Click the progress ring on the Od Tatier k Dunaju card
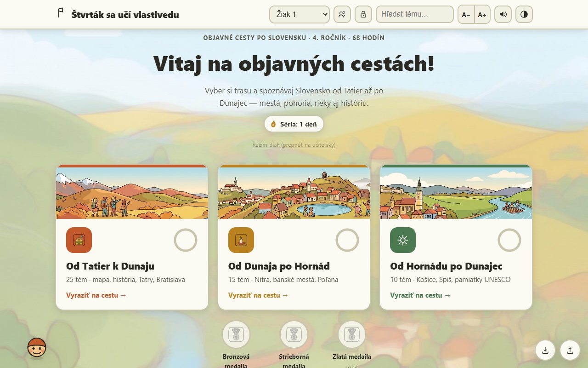 tap(186, 240)
